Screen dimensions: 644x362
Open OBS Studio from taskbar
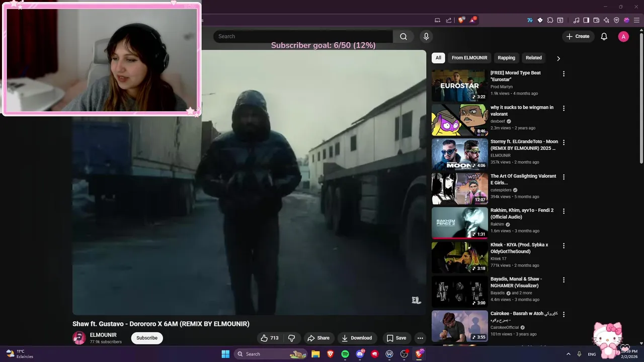point(404,354)
